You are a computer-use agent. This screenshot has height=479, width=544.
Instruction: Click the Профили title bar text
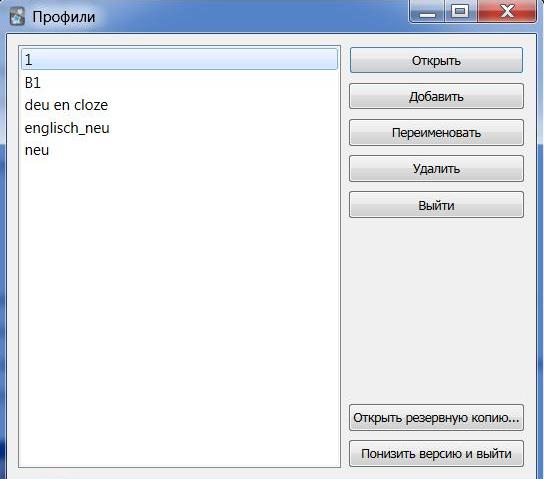tap(63, 17)
